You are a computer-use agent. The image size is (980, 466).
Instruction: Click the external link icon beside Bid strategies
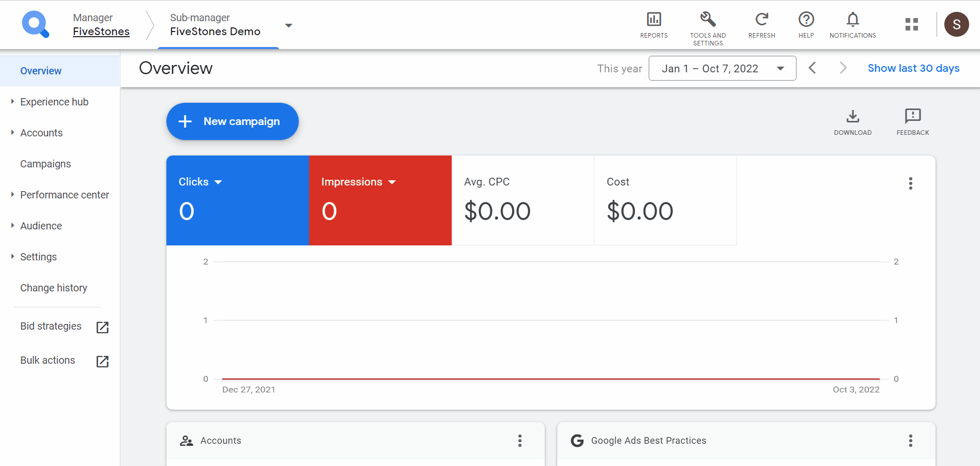point(102,327)
